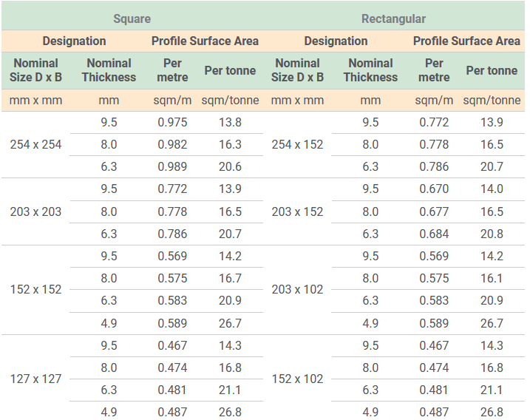
Task: Click the Rectangular section header
Action: click(x=393, y=18)
